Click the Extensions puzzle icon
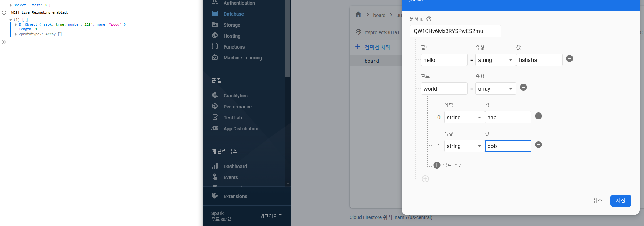Viewport: 644px width, 226px height. (215, 196)
